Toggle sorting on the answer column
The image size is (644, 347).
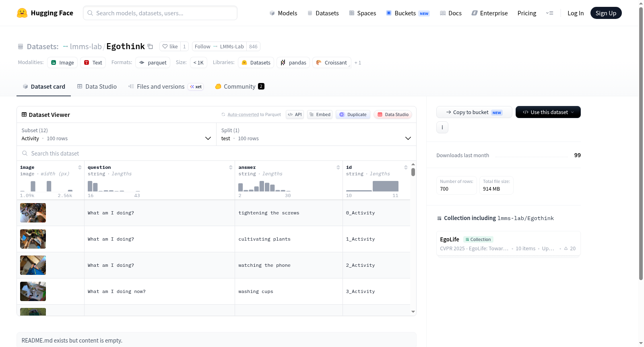pyautogui.click(x=338, y=167)
